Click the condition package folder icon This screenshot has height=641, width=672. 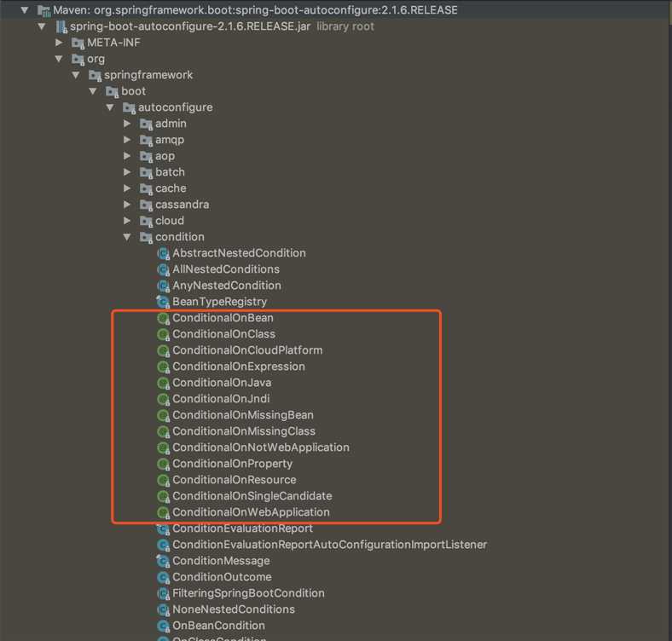point(147,237)
